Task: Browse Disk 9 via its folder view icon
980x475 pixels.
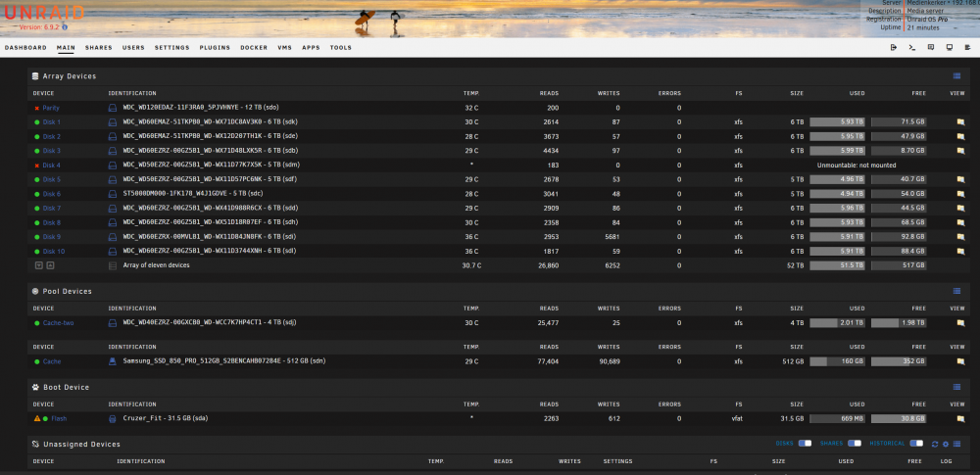Action: (960, 237)
